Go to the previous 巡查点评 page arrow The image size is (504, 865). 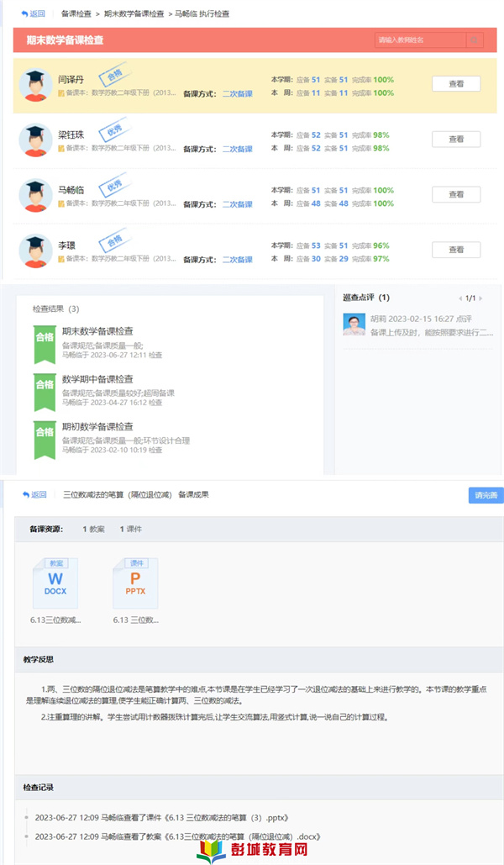[460, 298]
